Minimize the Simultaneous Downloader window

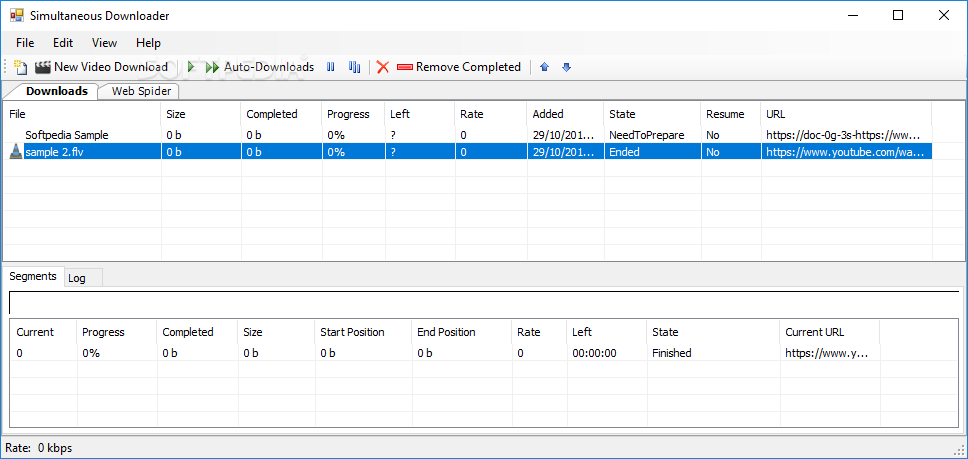[853, 15]
